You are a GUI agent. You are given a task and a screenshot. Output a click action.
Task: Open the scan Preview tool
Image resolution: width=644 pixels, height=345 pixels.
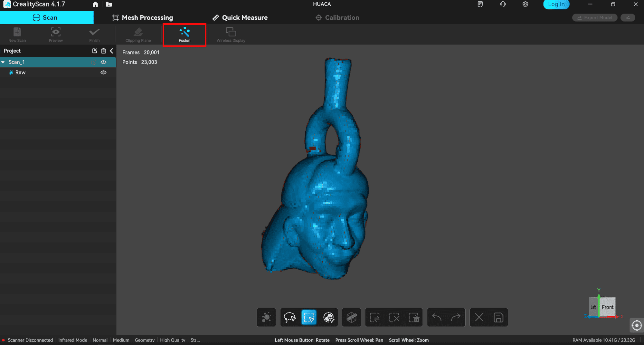click(56, 34)
